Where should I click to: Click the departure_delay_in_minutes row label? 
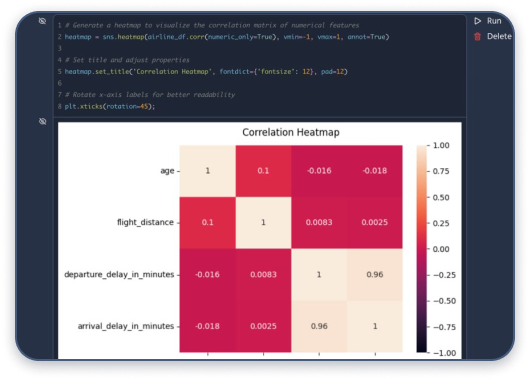pos(119,274)
